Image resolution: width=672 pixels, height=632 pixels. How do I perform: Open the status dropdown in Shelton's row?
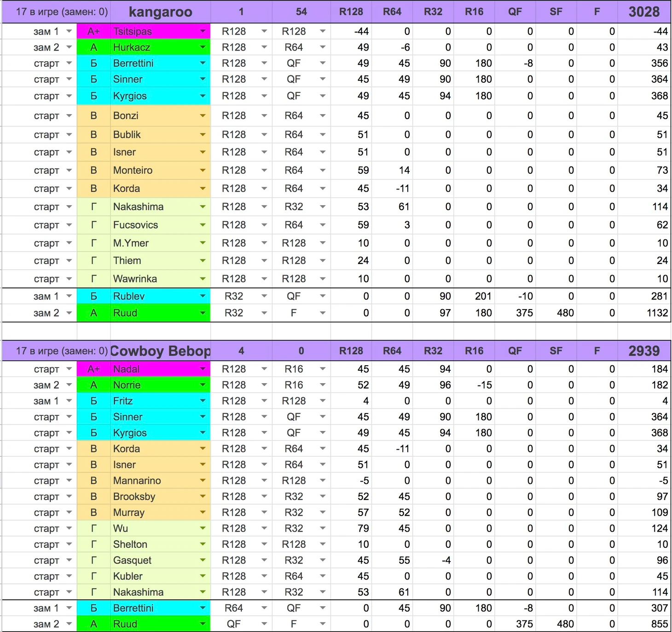coord(69,545)
